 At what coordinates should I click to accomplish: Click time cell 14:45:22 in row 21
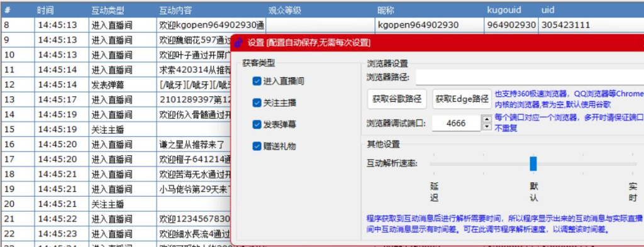tap(62, 219)
